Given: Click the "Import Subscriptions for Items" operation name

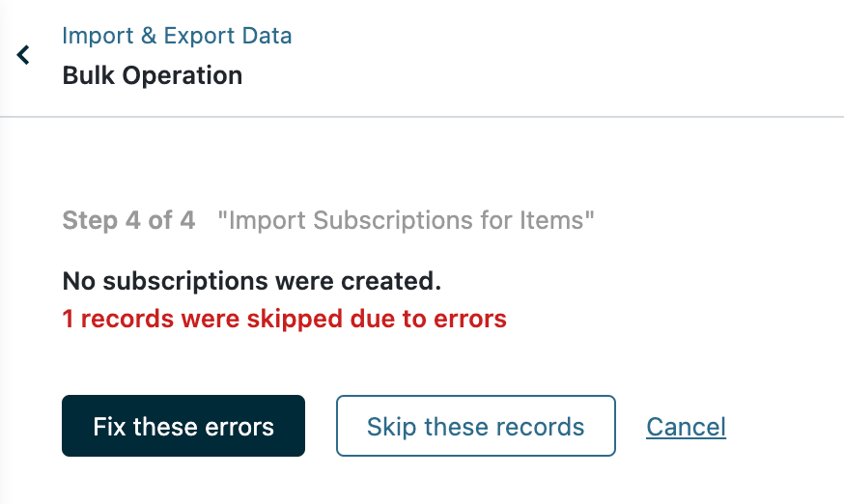Looking at the screenshot, I should coord(406,221).
